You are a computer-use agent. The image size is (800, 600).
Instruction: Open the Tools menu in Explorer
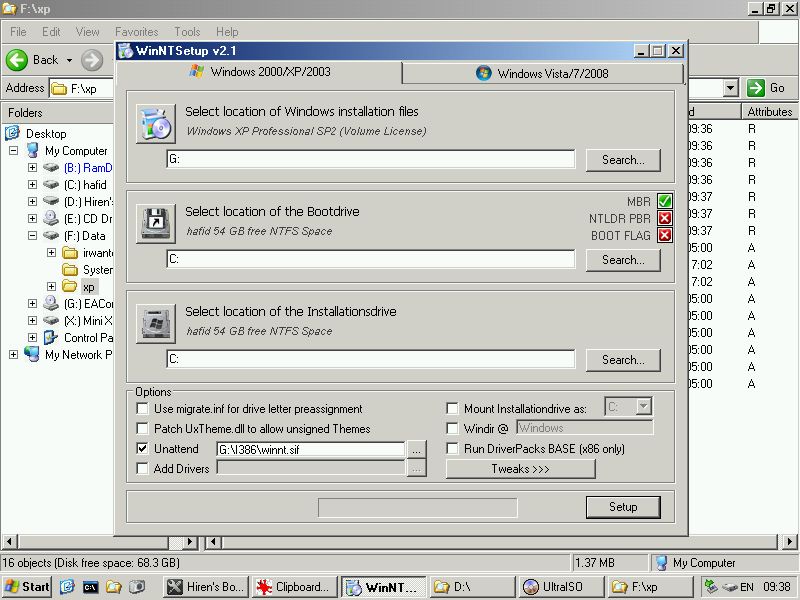click(187, 32)
